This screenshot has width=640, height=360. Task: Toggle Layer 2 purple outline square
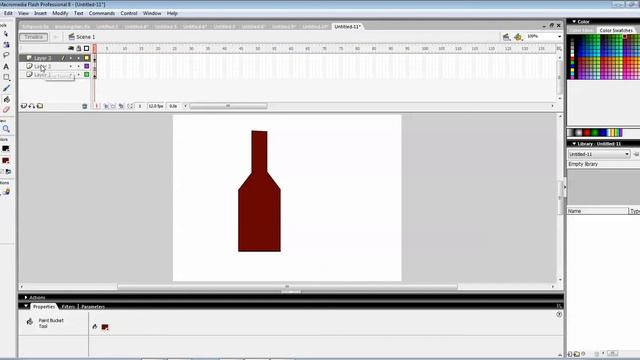tap(87, 66)
